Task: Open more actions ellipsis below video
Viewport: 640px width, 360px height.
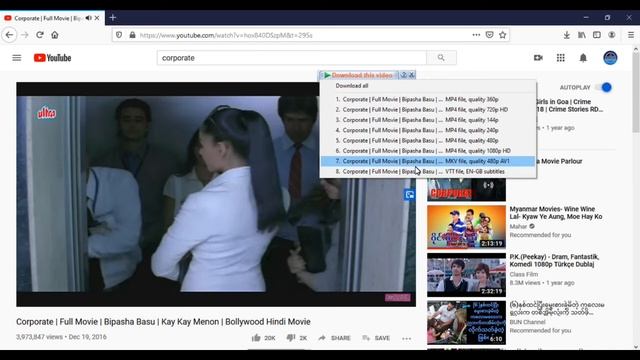Action: point(407,338)
